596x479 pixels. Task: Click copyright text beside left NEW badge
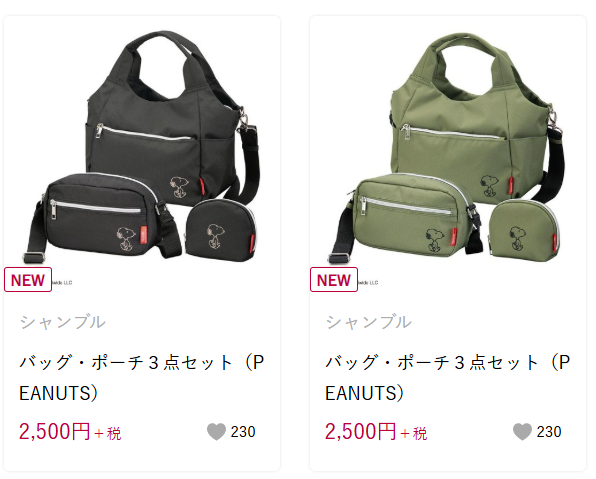point(62,283)
